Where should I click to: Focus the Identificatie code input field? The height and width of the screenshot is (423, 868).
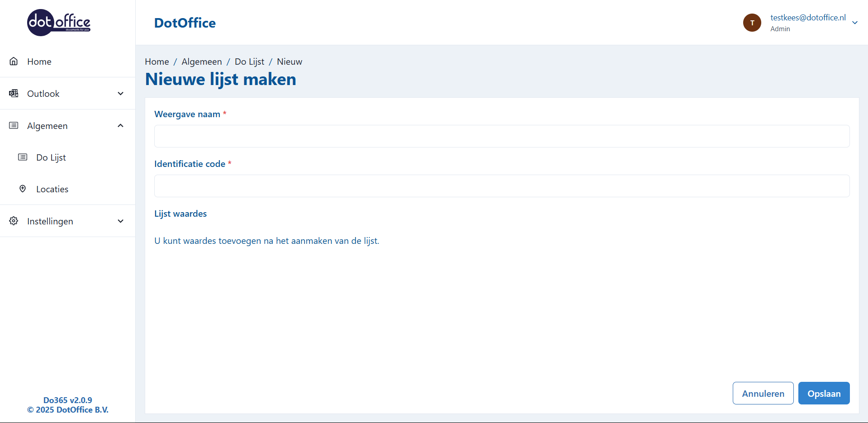[x=502, y=186]
